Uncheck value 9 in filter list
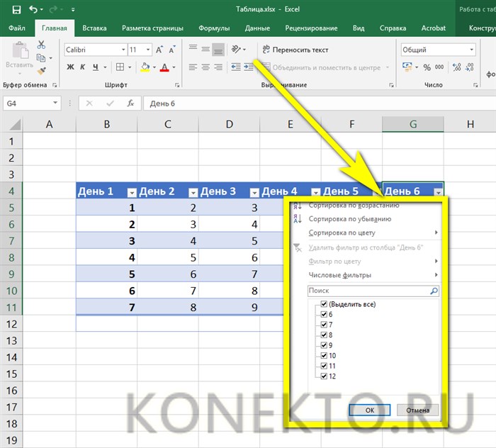The image size is (496, 448). click(324, 345)
